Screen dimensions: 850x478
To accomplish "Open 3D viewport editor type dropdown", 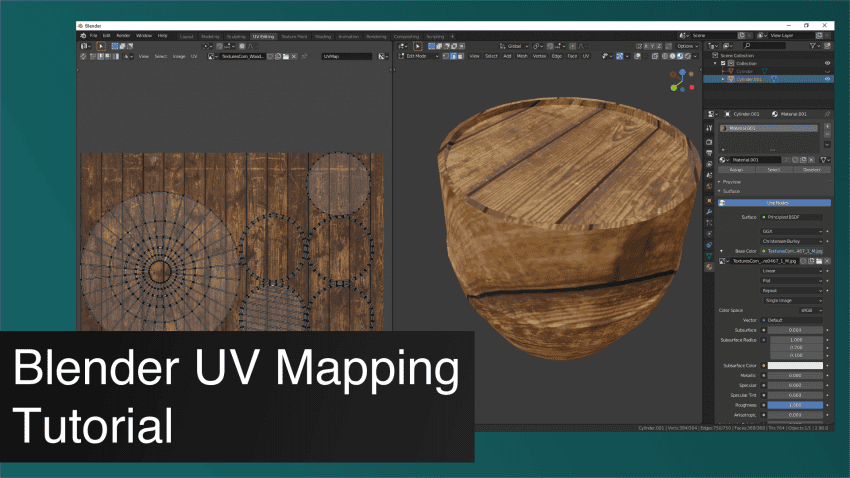I will click(x=402, y=47).
